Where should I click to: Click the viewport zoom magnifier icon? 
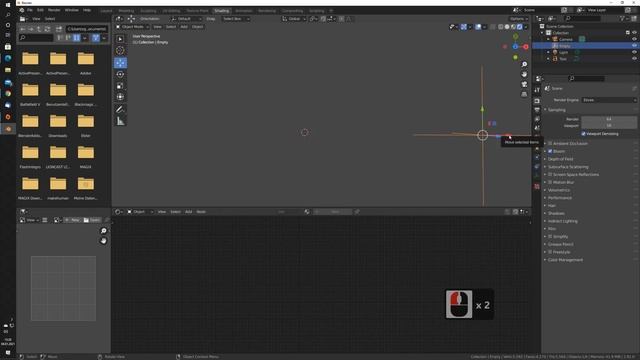(x=524, y=64)
